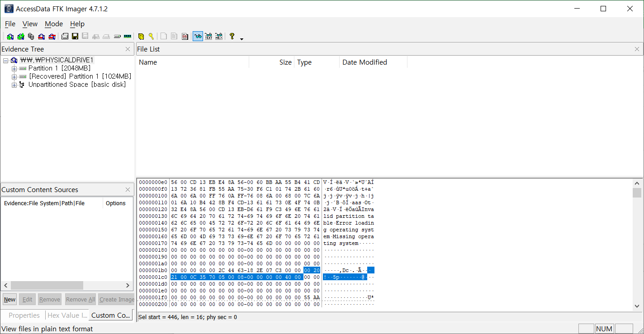644x334 pixels.
Task: Open the View menu
Action: tap(30, 24)
